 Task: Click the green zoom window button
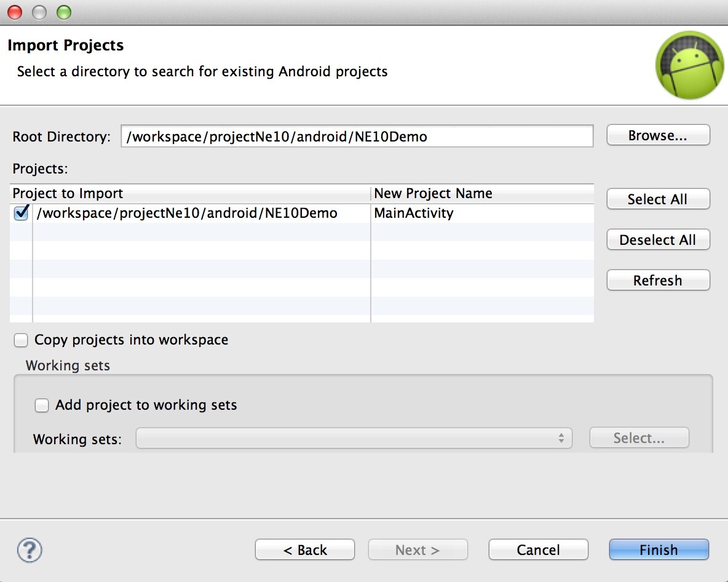tap(63, 12)
